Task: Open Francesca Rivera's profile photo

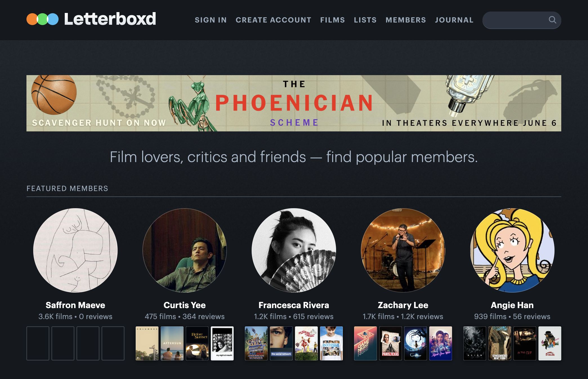Action: coord(294,250)
